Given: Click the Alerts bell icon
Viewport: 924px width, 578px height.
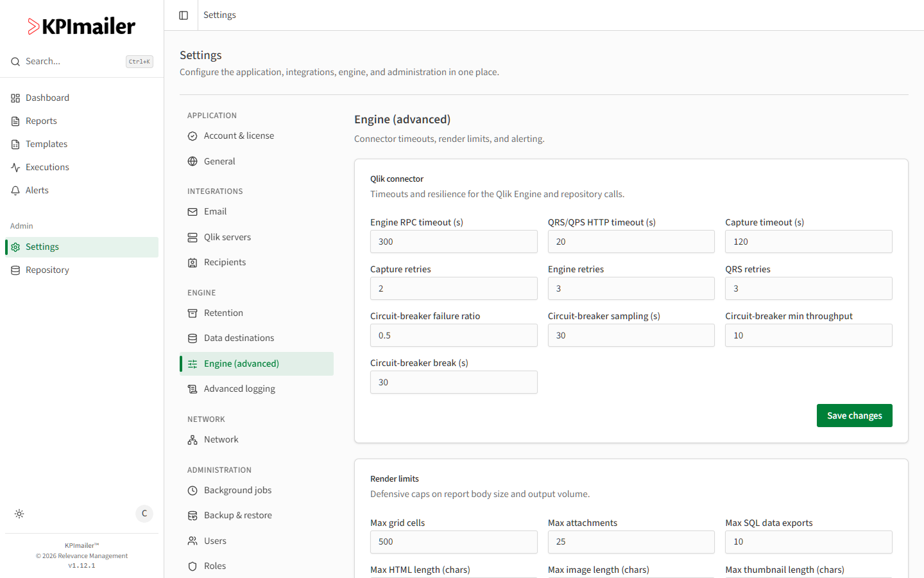Looking at the screenshot, I should (15, 191).
